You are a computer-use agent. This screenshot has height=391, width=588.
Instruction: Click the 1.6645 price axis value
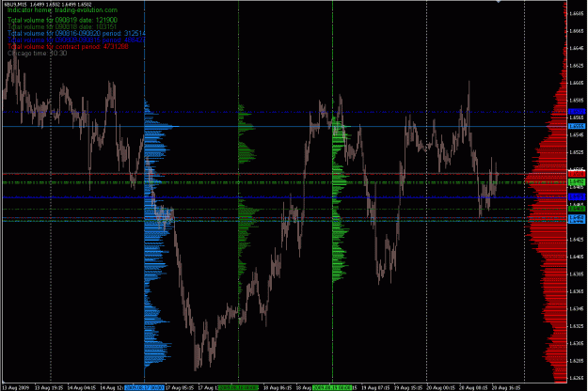(x=577, y=48)
